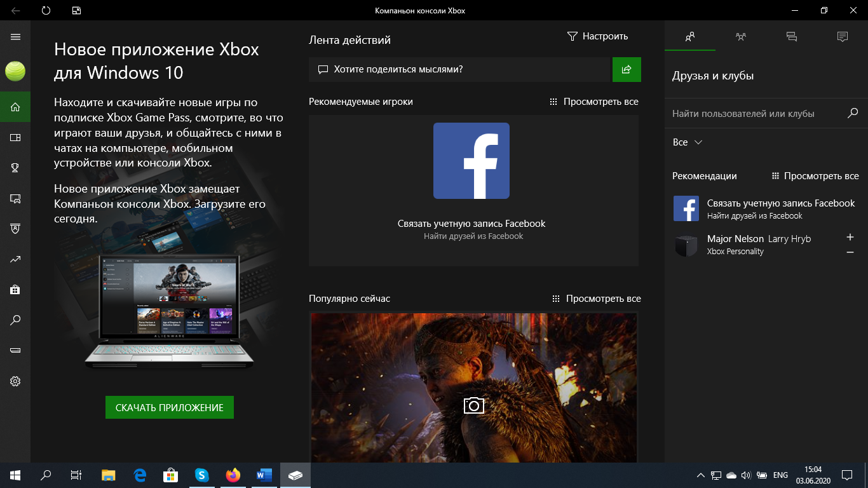The image size is (868, 488).
Task: Open the hamburger navigation menu
Action: coord(15,37)
